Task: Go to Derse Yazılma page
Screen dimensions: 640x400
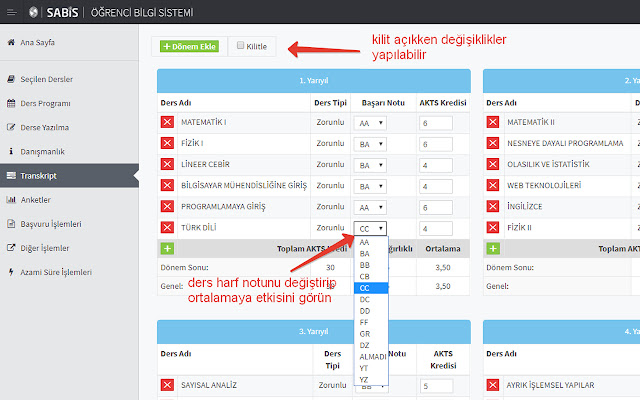Action: (x=44, y=127)
